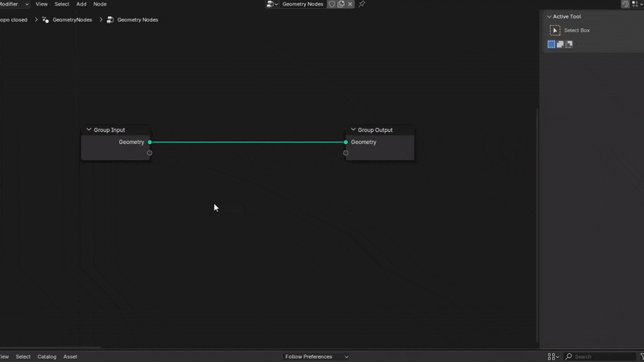
Task: Click the Geometry output socket on Group Input
Action: [x=150, y=142]
